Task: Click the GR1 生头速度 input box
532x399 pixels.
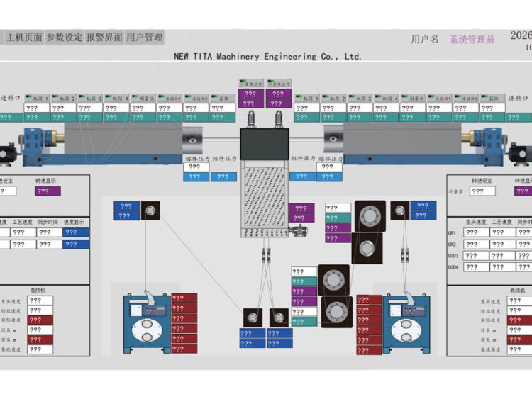Action: 476,232
